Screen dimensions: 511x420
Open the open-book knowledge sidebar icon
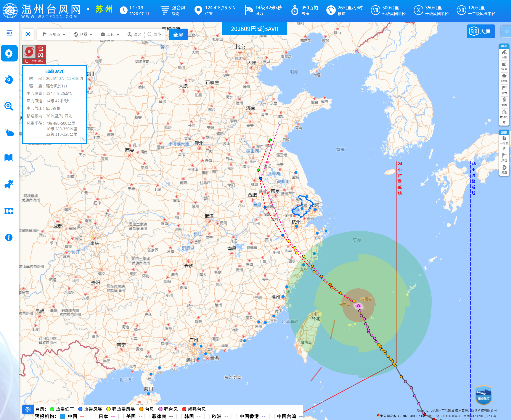[x=9, y=158]
